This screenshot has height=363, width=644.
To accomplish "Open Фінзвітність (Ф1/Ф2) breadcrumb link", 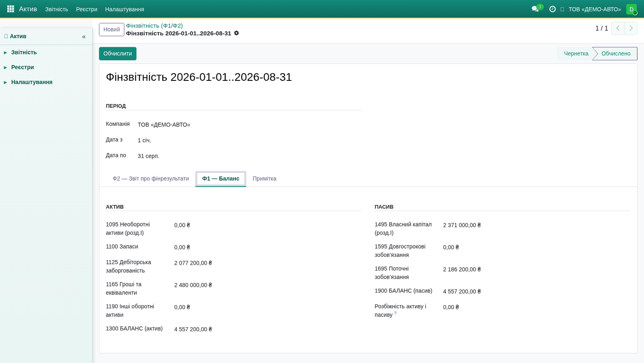I will [155, 26].
